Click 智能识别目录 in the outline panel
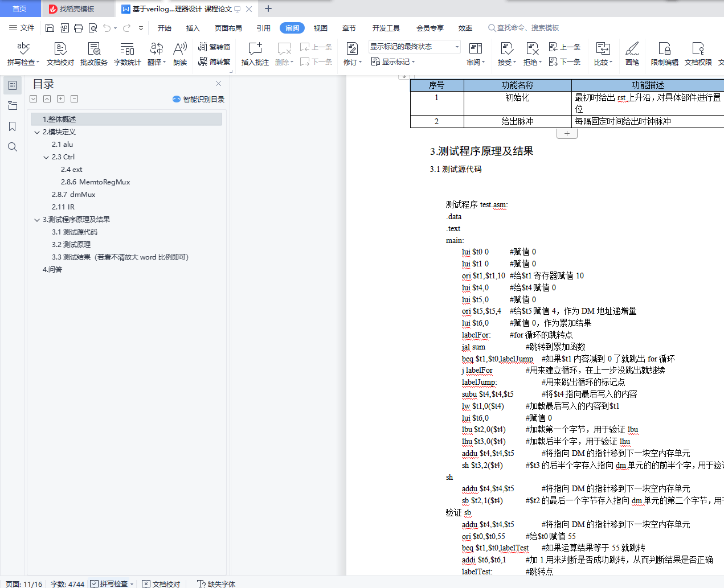The image size is (724, 588). [x=199, y=99]
